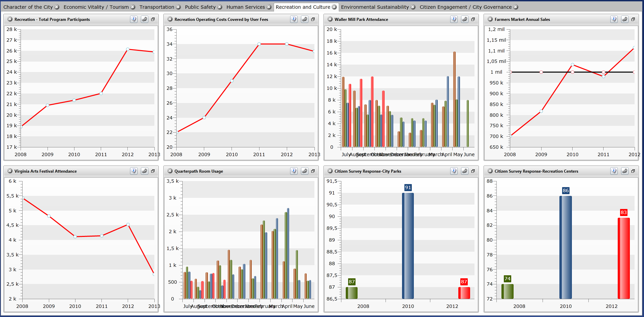644x317 pixels.
Task: Open info for Farmers Market Annual Sales
Action: point(614,19)
